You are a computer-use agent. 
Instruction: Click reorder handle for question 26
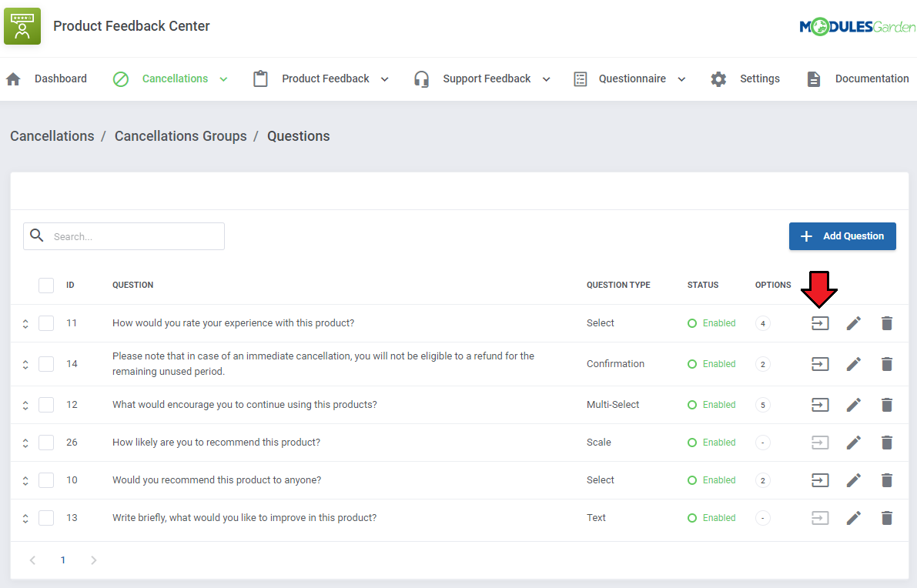(x=25, y=443)
